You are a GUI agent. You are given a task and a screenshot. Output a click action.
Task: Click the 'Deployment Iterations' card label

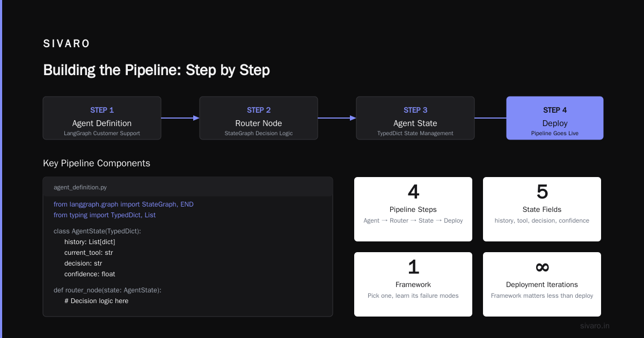tap(542, 285)
